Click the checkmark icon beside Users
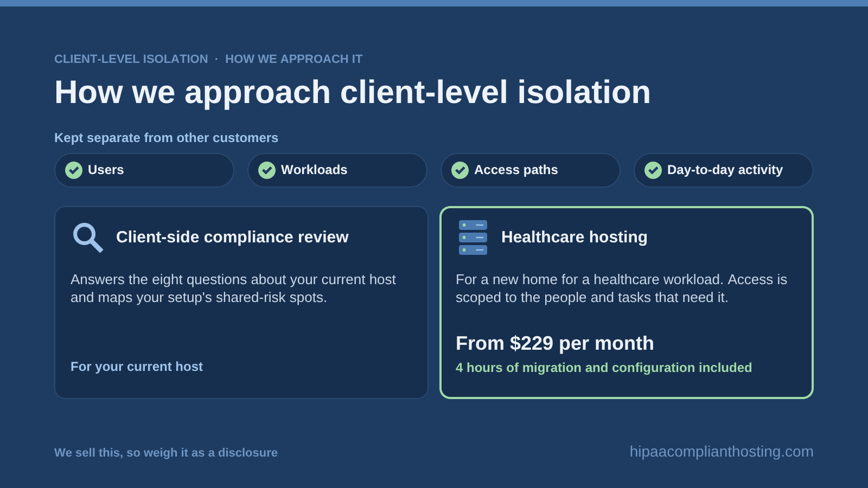This screenshot has width=868, height=488. [x=74, y=170]
